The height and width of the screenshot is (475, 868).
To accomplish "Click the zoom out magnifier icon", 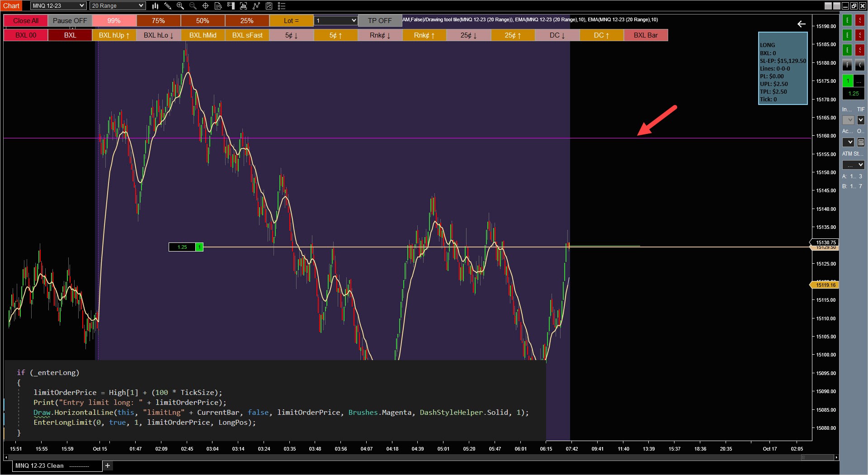I will click(x=193, y=6).
